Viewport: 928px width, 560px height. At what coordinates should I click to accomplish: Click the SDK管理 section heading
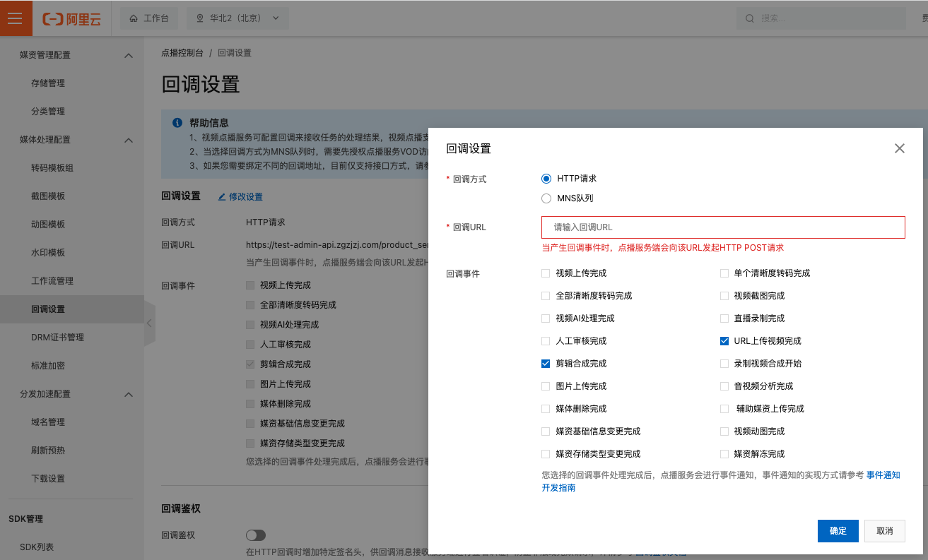(x=25, y=519)
